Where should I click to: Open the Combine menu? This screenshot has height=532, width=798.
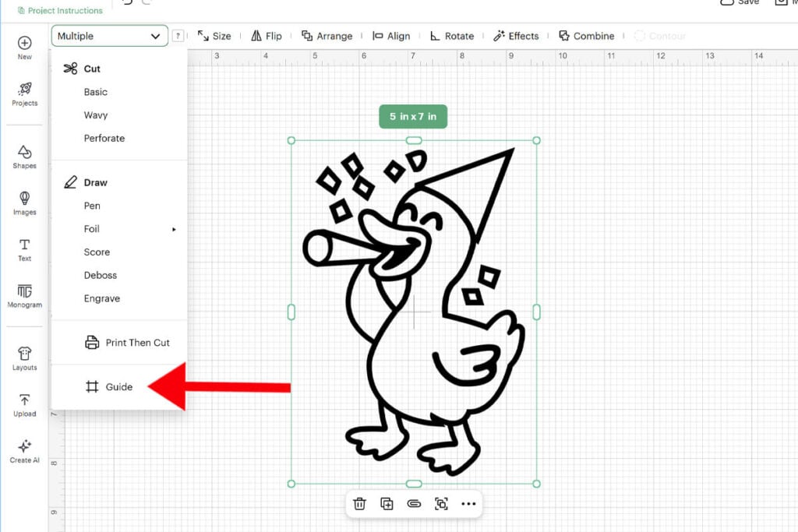[586, 36]
